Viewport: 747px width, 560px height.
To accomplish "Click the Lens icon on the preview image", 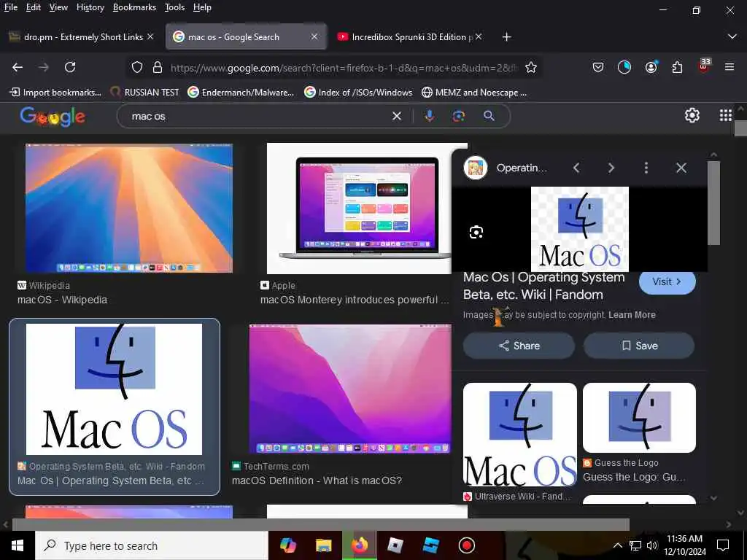I will tap(476, 233).
